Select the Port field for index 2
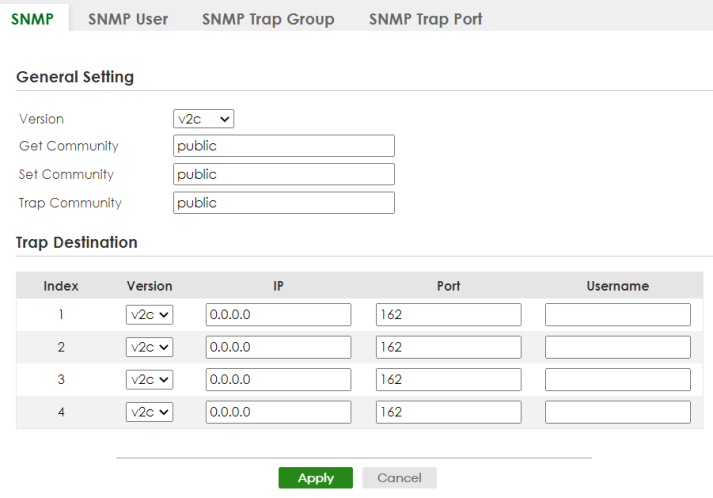Viewport: 713px width, 498px height. [x=448, y=347]
